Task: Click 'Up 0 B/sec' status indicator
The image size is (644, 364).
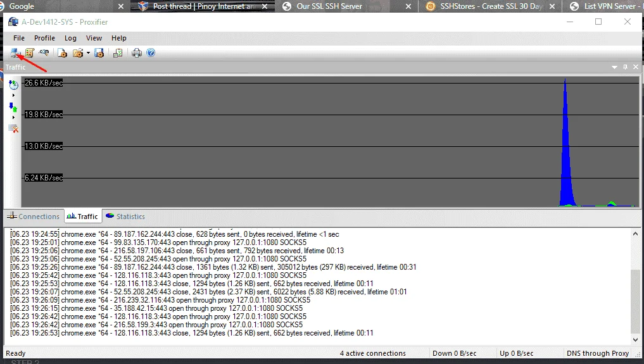Action: pos(516,353)
